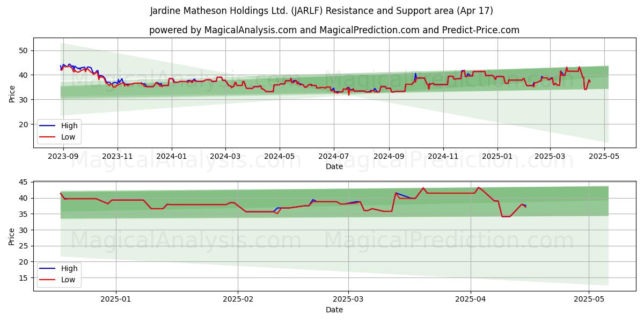Click the 'Price' y-axis label of bottom chart
The image size is (644, 322).
coord(12,237)
